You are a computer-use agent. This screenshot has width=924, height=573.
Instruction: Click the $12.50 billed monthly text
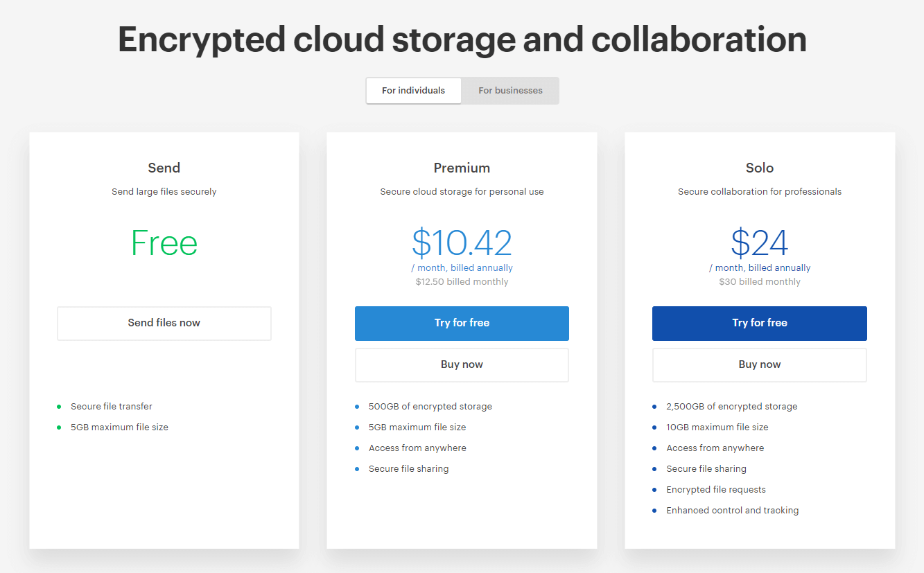point(462,282)
